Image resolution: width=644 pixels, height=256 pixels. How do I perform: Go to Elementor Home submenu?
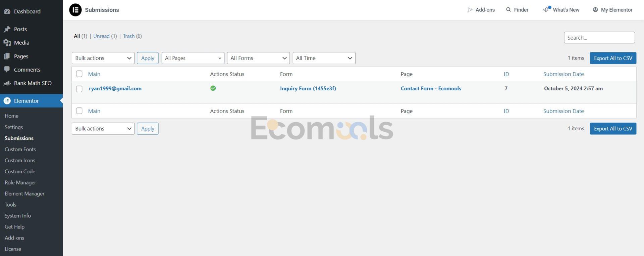(11, 116)
